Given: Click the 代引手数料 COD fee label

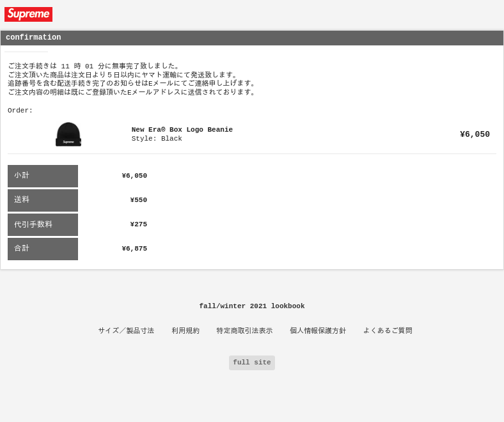Looking at the screenshot, I should [x=43, y=224].
